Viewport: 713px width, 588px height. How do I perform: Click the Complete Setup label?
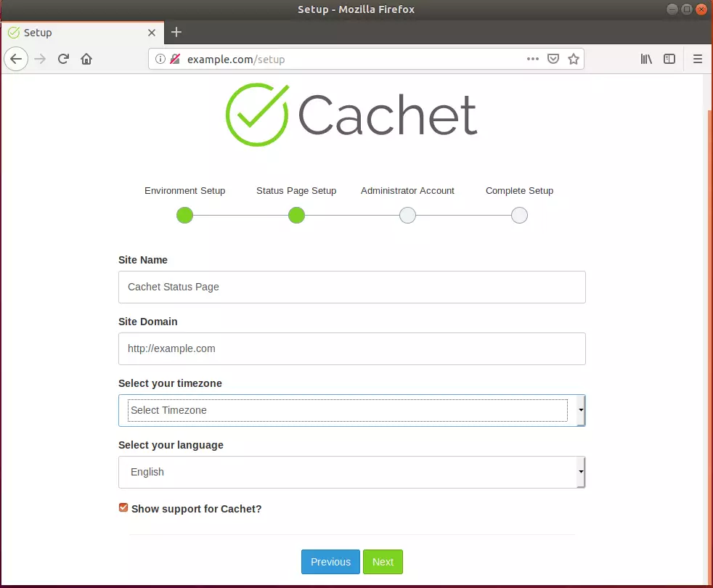pyautogui.click(x=519, y=190)
